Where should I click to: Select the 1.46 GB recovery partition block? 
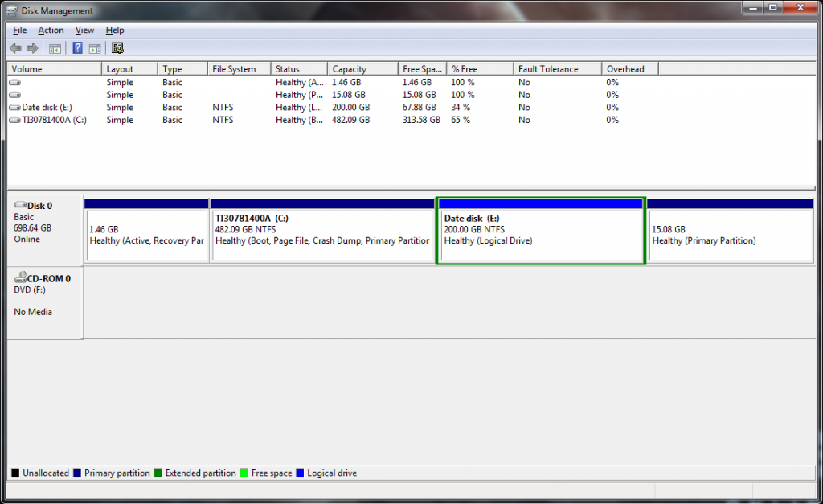click(x=146, y=235)
